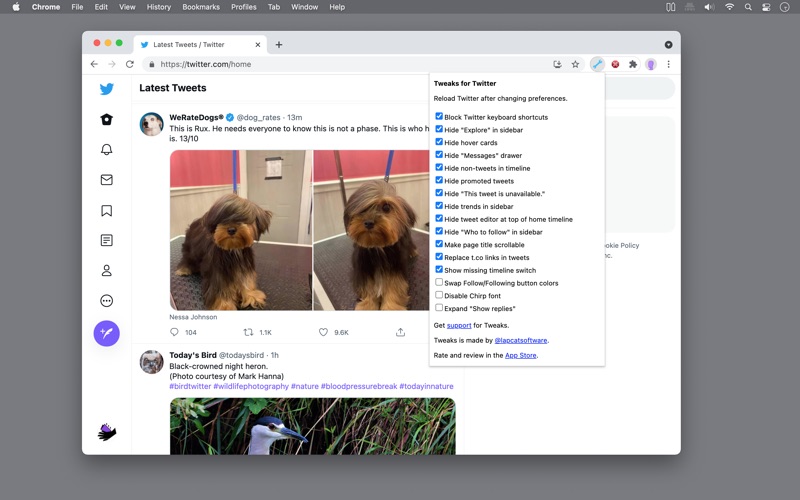
Task: Toggle Hide "Explore" in sidebar checkbox
Action: coord(439,129)
